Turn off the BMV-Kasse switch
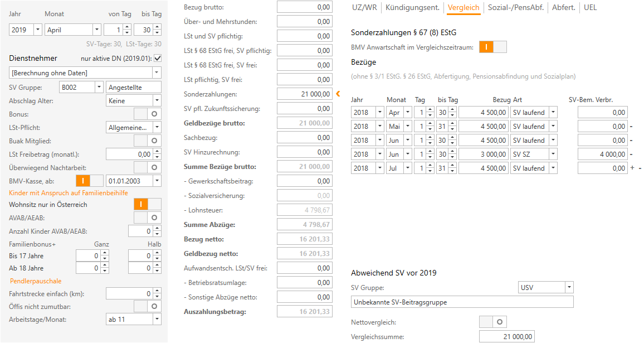This screenshot has width=644, height=343. click(x=90, y=181)
